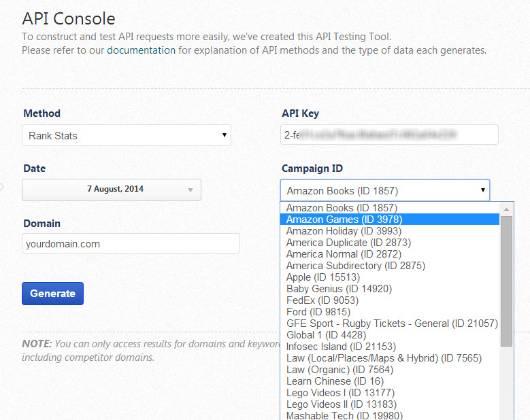The height and width of the screenshot is (420, 530).
Task: Click the campaign list scrollbar up arrow
Action: (x=506, y=209)
